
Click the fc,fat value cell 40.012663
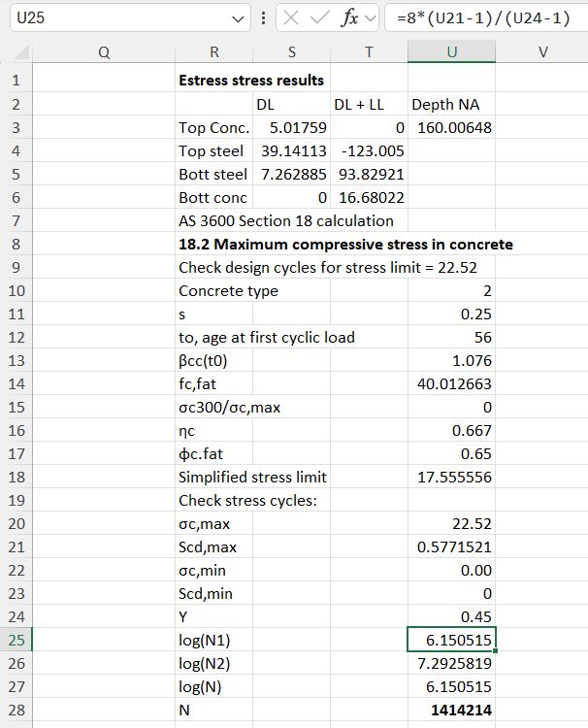[451, 383]
